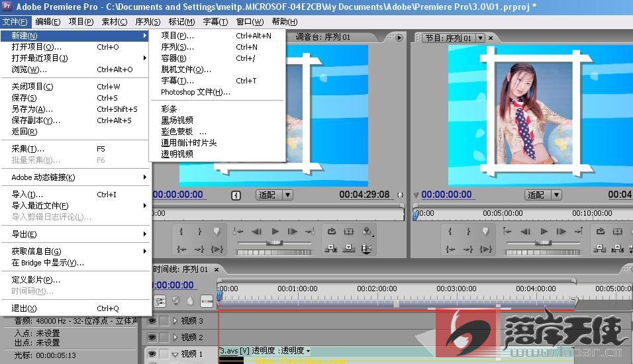This screenshot has height=364, width=633.
Task: Go to In point in Program monitor
Action: click(450, 250)
